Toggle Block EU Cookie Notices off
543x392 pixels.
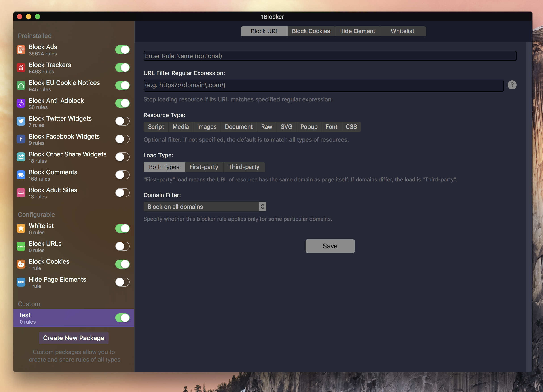[122, 85]
